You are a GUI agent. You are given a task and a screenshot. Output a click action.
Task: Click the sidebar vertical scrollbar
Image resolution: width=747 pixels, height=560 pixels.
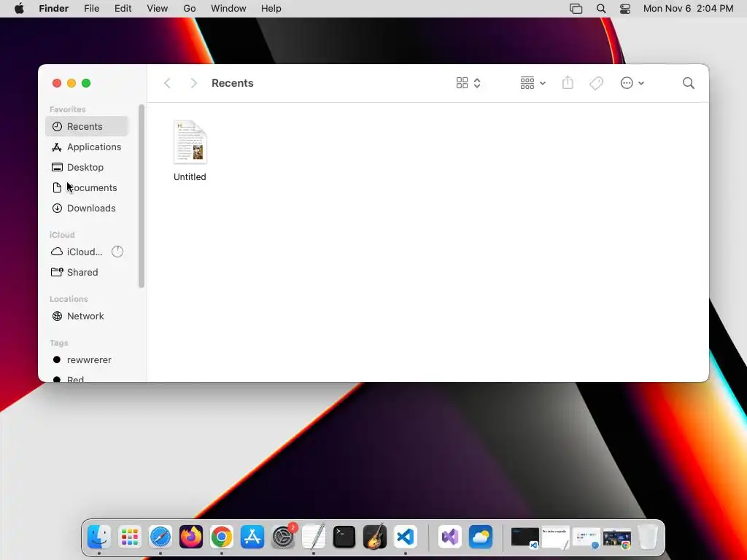(141, 196)
